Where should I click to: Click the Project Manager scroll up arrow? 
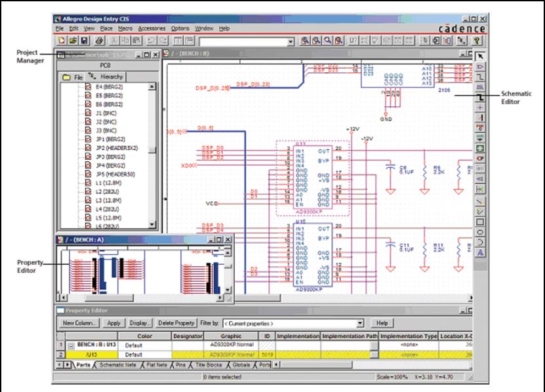pos(152,87)
